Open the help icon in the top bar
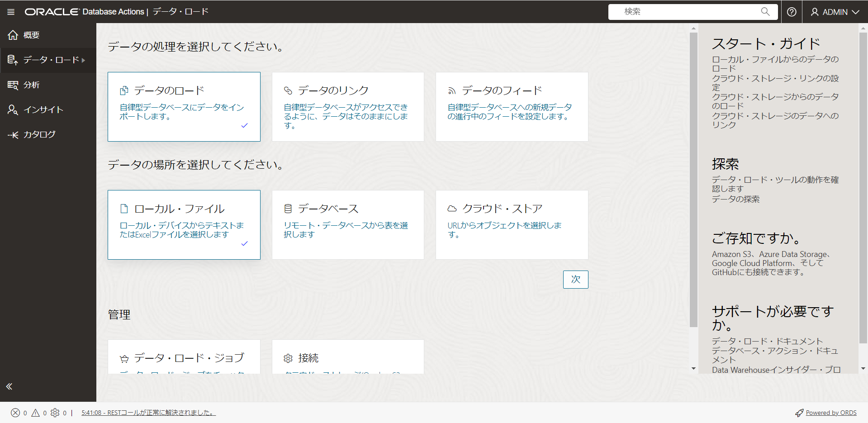Image resolution: width=868 pixels, height=423 pixels. (x=791, y=11)
